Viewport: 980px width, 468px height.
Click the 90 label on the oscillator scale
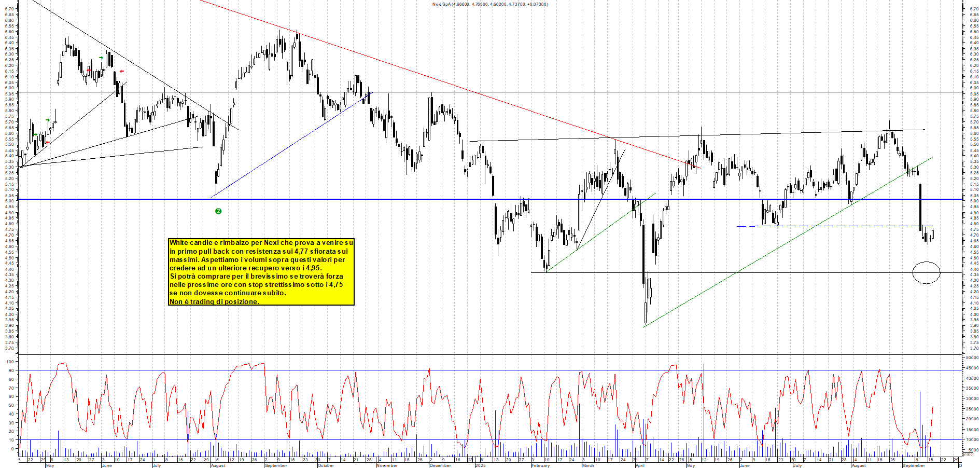11,370
